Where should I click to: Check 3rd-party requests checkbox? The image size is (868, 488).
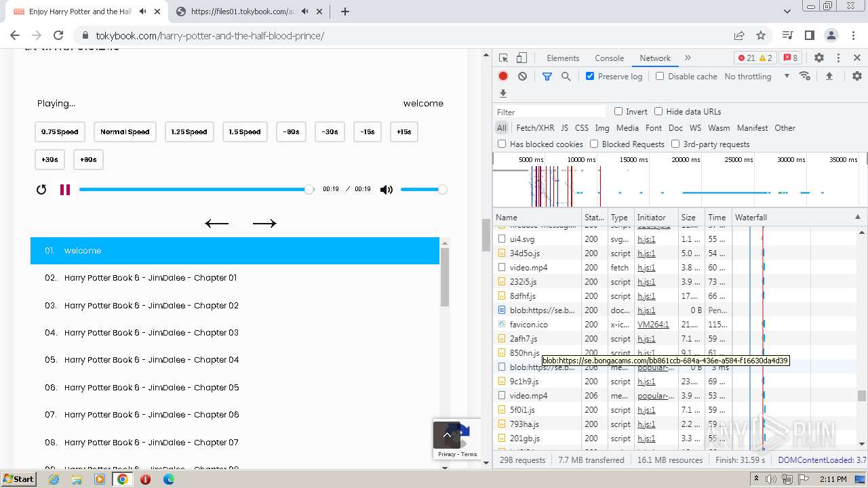675,144
